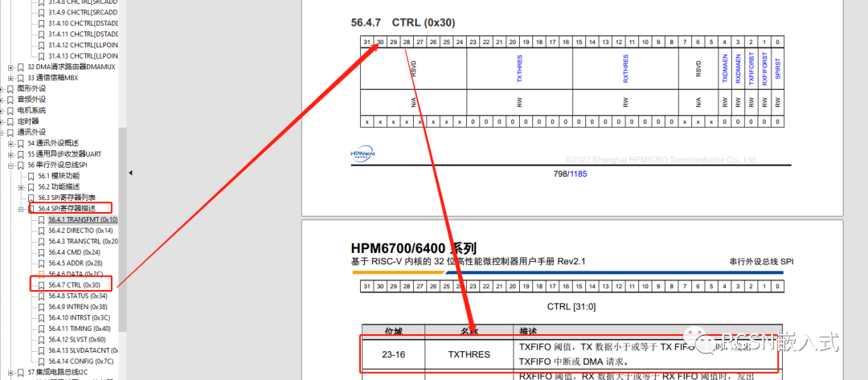Click the orange bookmark icon beside 56.4.6 DATA
This screenshot has height=380, width=868.
[42, 274]
